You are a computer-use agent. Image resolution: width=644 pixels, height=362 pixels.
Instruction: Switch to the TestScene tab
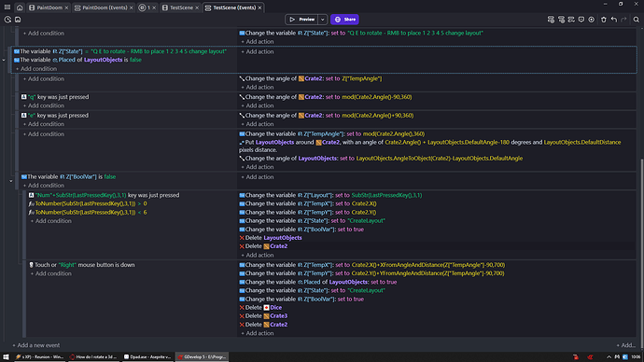tap(181, 7)
